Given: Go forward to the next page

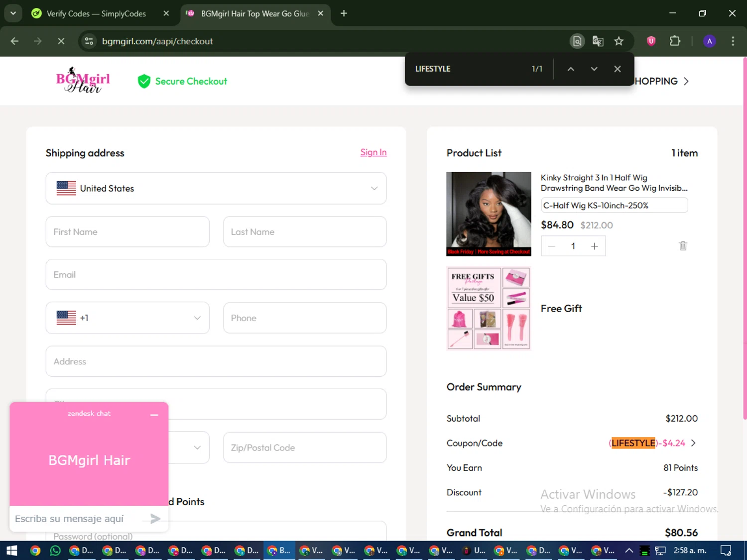Looking at the screenshot, I should coord(38,41).
